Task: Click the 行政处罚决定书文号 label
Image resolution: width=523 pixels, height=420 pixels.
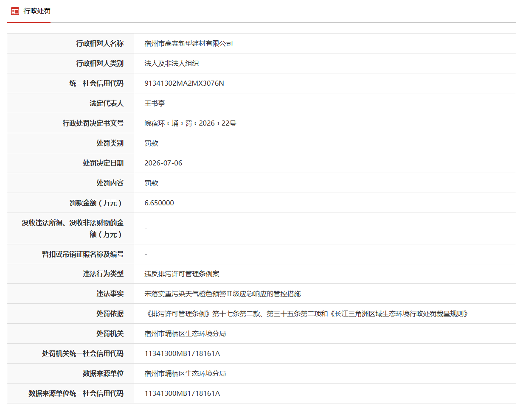Action: pyautogui.click(x=93, y=123)
